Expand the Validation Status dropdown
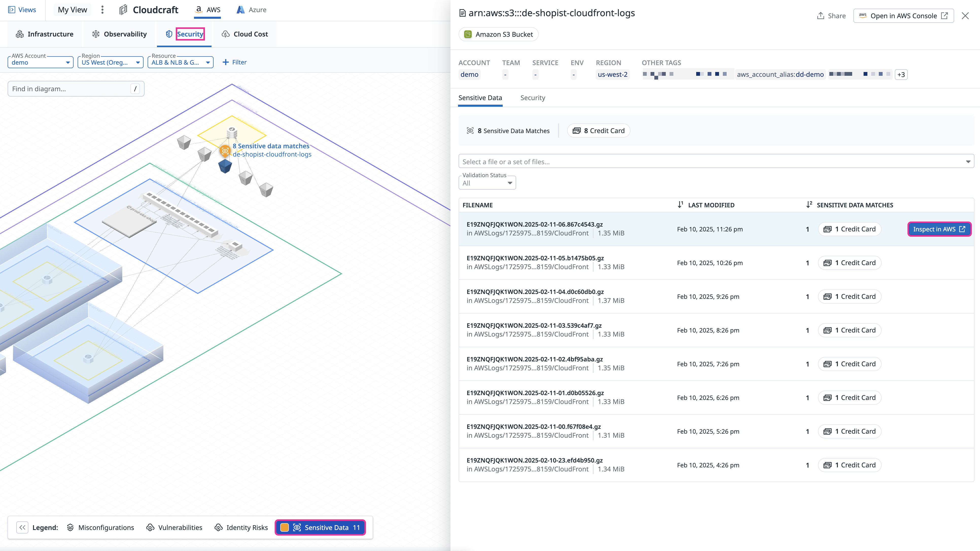Screen dimensions: 980x551 point(487,183)
